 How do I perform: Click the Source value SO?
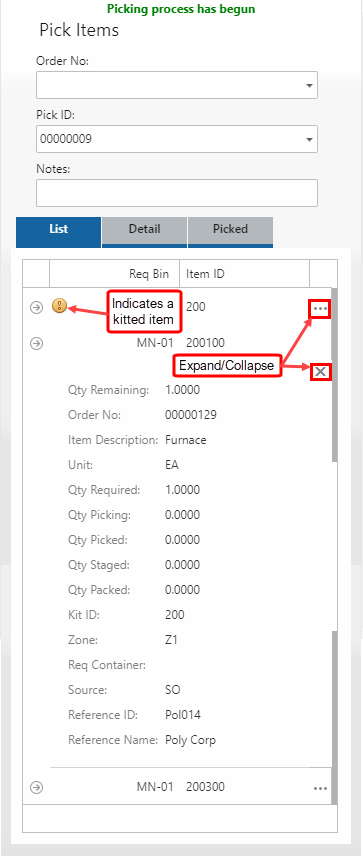(172, 690)
